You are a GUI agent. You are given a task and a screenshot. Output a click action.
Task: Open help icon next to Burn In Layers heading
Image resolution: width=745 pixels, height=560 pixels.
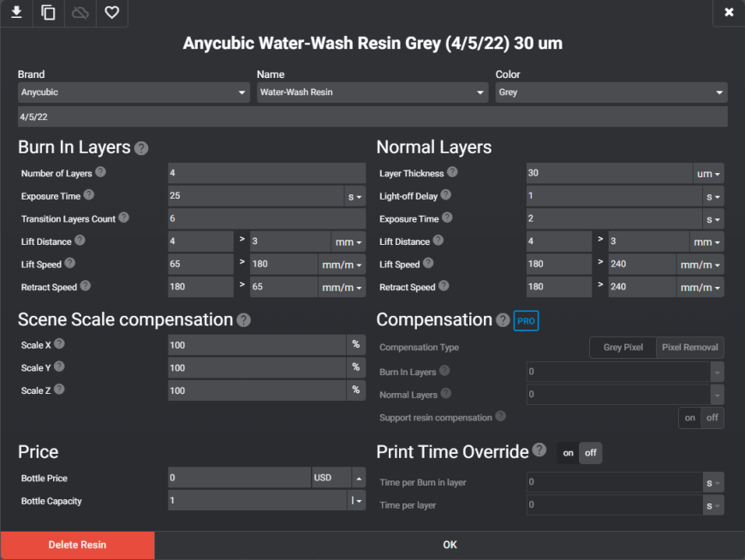tap(141, 149)
